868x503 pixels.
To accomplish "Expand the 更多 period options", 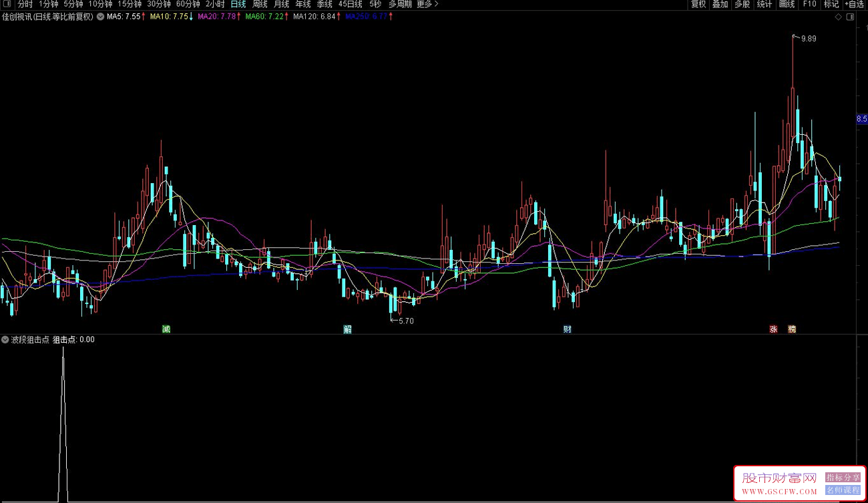I will click(x=427, y=4).
